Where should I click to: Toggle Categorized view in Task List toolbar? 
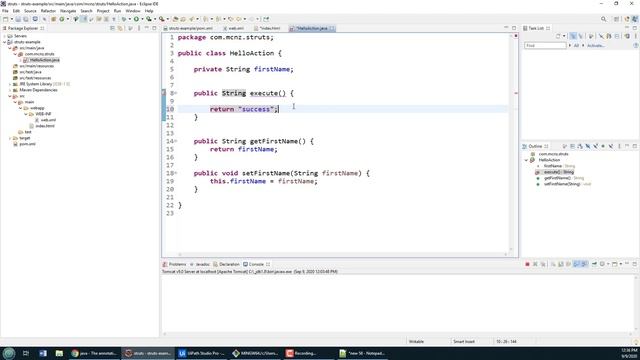[573, 36]
